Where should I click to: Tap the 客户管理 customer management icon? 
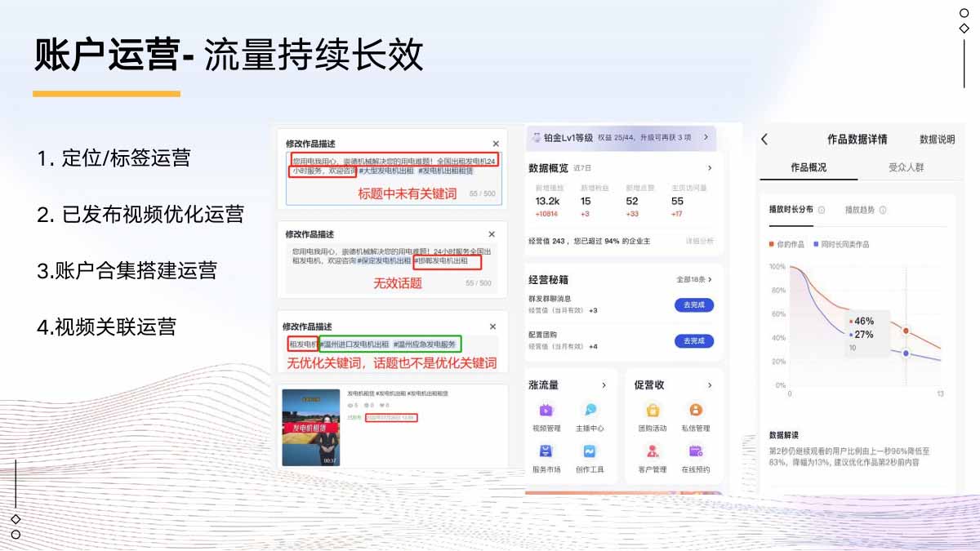pyautogui.click(x=653, y=452)
